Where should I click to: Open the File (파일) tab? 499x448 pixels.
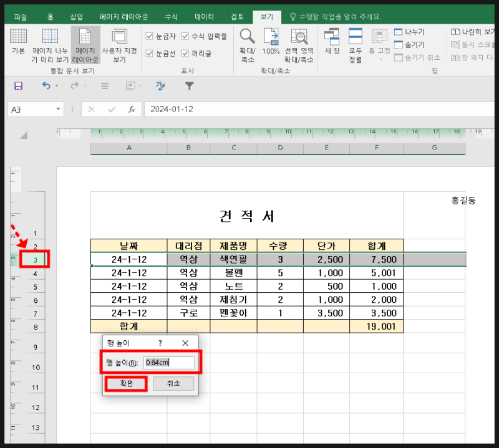21,17
